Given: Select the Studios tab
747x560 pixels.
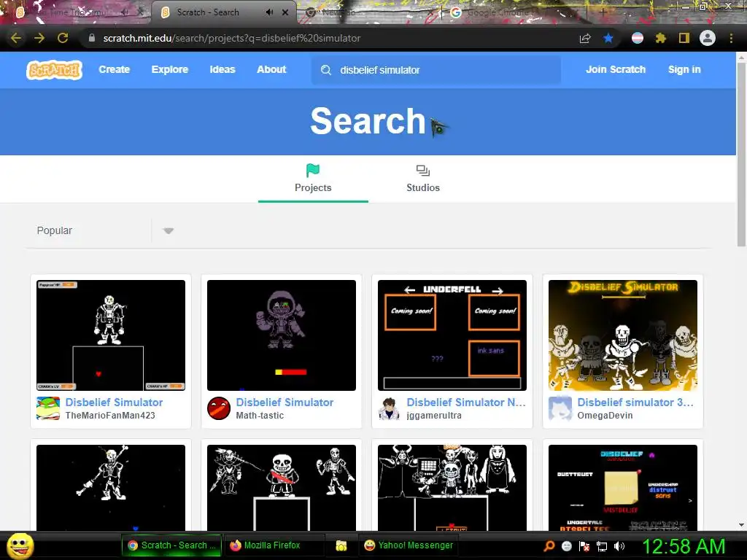Looking at the screenshot, I should [423, 180].
